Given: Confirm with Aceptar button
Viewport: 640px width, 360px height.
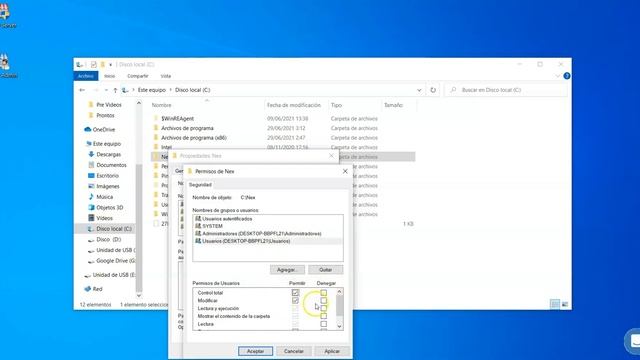Looking at the screenshot, I should click(256, 351).
